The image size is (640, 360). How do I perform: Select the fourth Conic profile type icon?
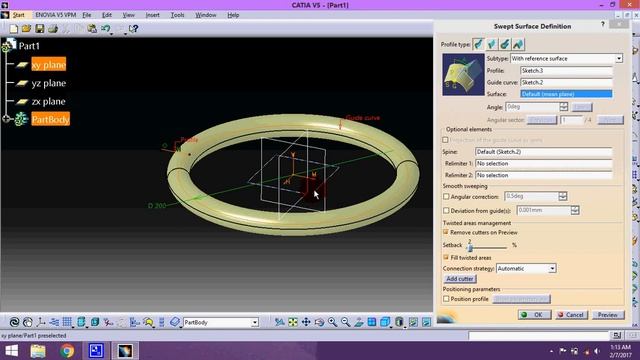518,44
